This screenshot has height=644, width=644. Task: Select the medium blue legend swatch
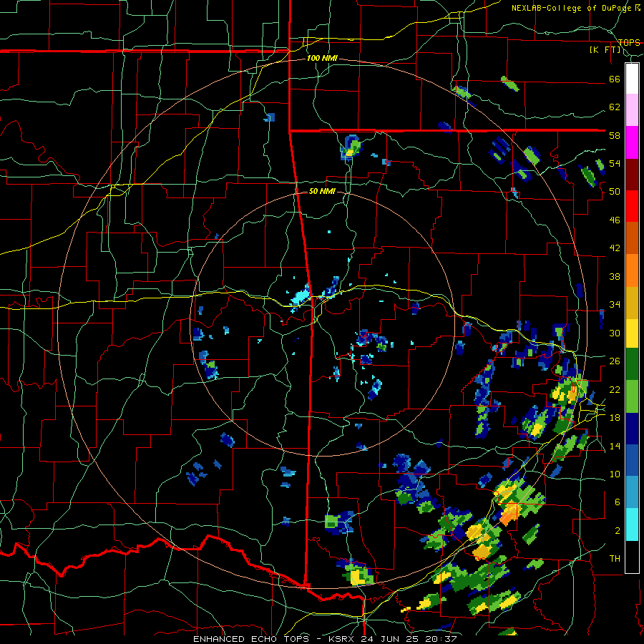(x=632, y=460)
